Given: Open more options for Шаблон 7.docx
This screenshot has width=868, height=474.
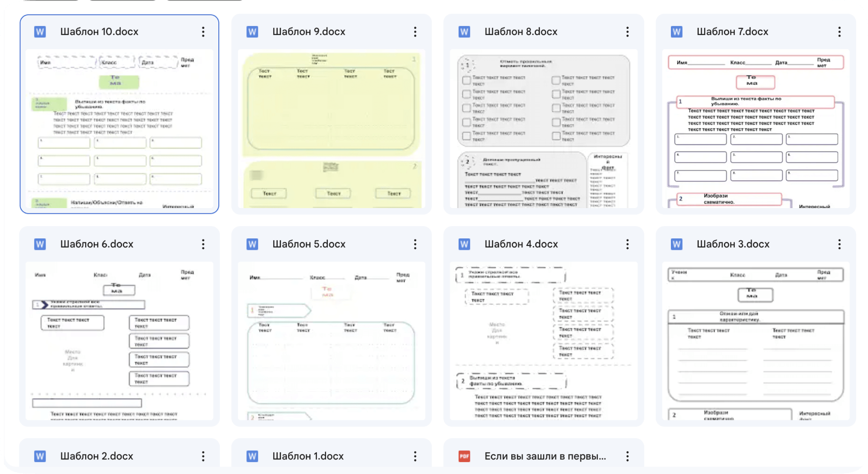Looking at the screenshot, I should click(x=839, y=32).
